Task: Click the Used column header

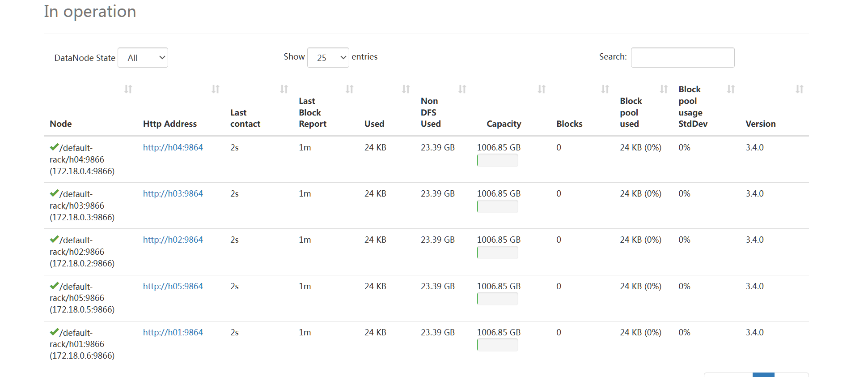Action: tap(374, 124)
